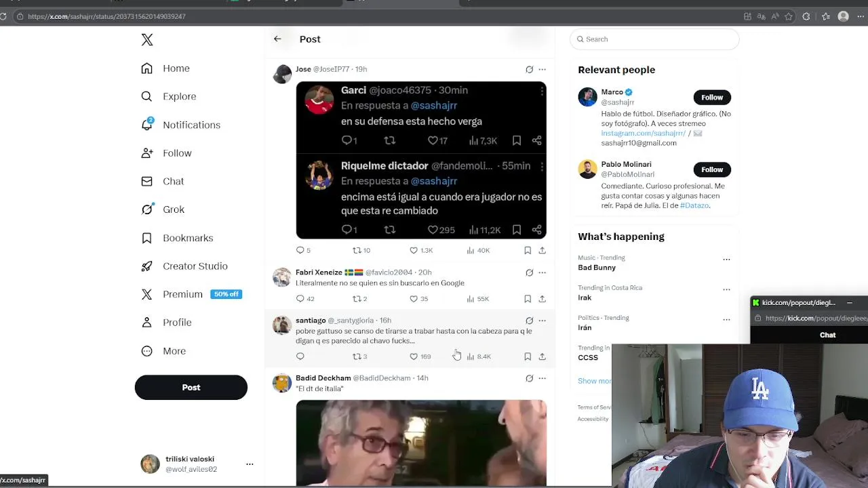Repost santiago's post with 3 reposts

tap(360, 356)
